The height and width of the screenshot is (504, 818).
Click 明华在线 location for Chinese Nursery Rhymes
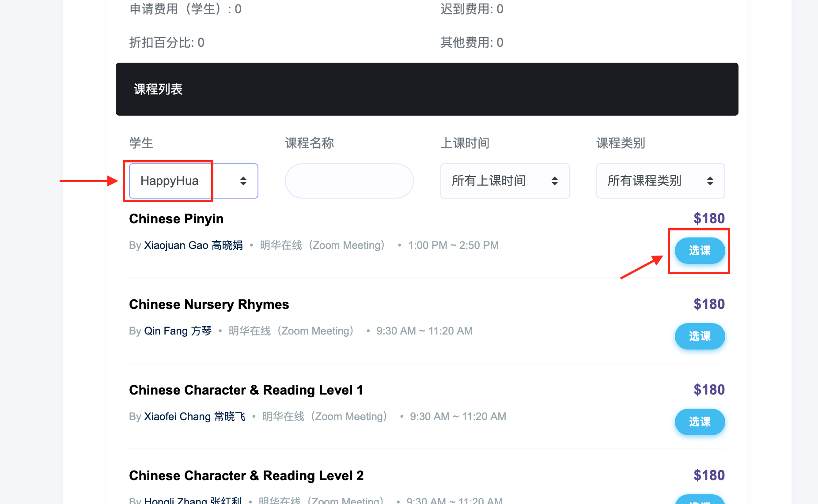pos(292,331)
